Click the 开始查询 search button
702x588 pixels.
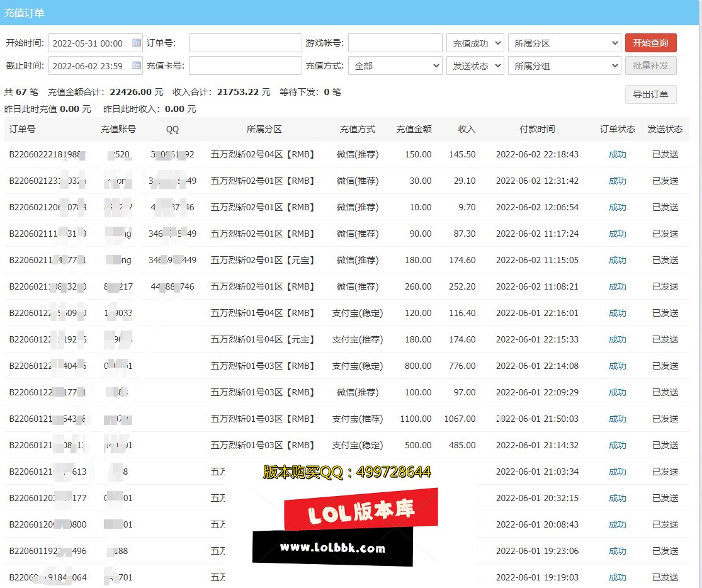click(x=650, y=43)
